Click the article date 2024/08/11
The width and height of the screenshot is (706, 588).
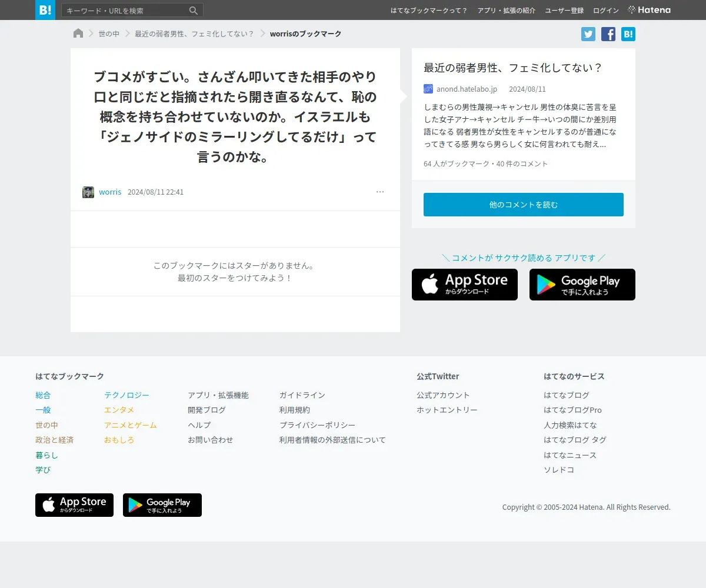527,89
